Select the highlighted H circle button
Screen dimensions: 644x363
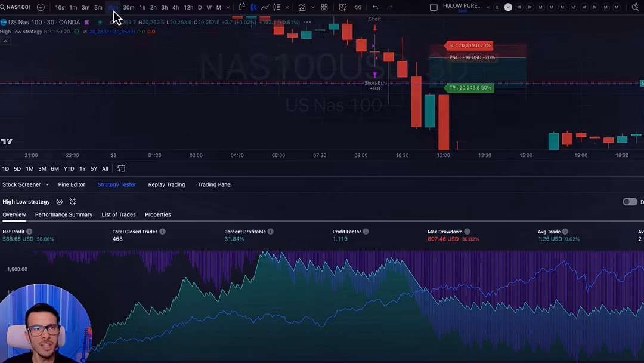coord(508,7)
